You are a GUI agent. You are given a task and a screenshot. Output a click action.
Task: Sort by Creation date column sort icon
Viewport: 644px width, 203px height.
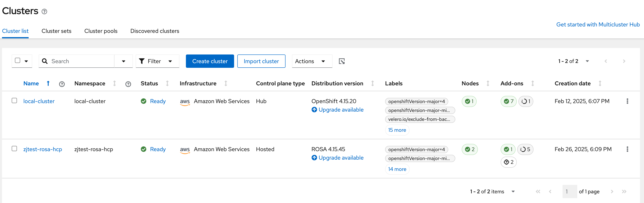(600, 83)
